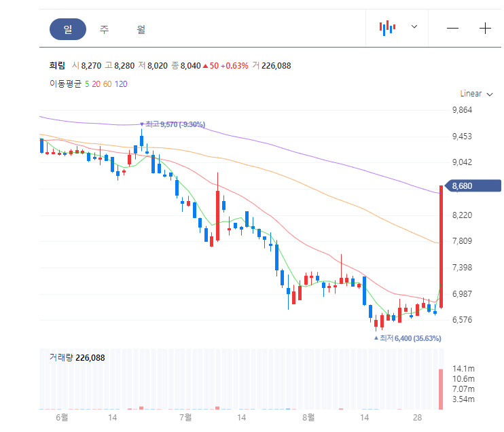Image resolution: width=504 pixels, height=432 pixels.
Task: Click the 최고 9,570 high marker
Action: coord(173,124)
